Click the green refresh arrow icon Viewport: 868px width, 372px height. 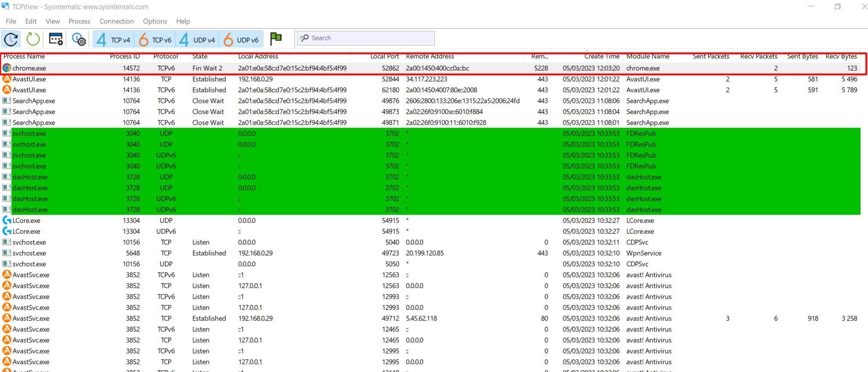coord(33,39)
